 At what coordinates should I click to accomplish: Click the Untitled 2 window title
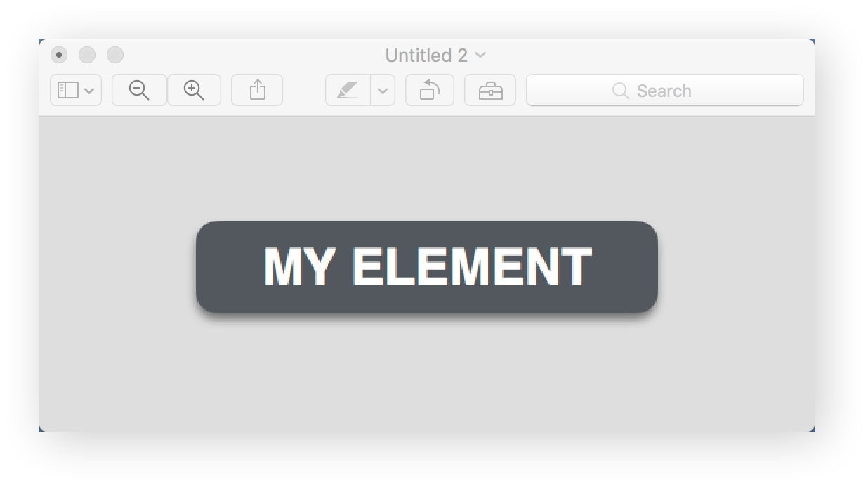(x=426, y=56)
